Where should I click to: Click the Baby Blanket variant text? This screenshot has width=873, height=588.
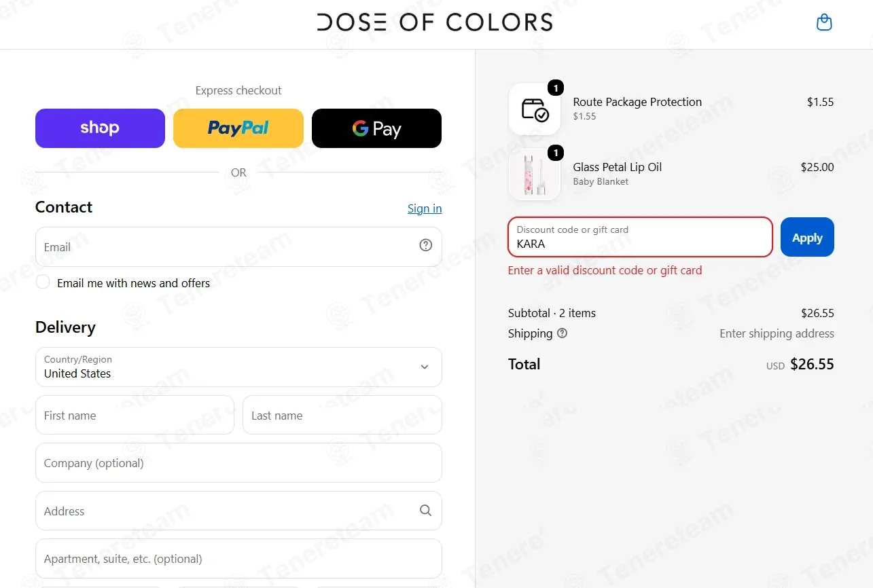(x=601, y=181)
